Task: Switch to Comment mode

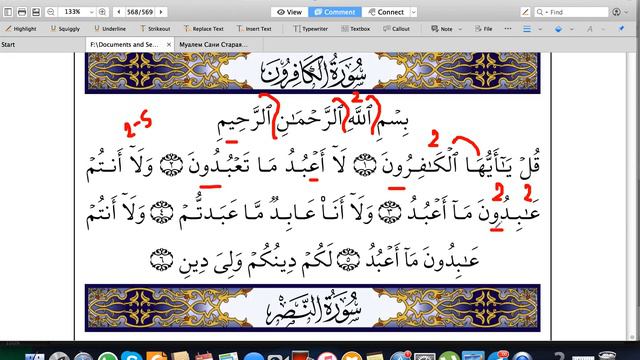Action: [x=335, y=12]
